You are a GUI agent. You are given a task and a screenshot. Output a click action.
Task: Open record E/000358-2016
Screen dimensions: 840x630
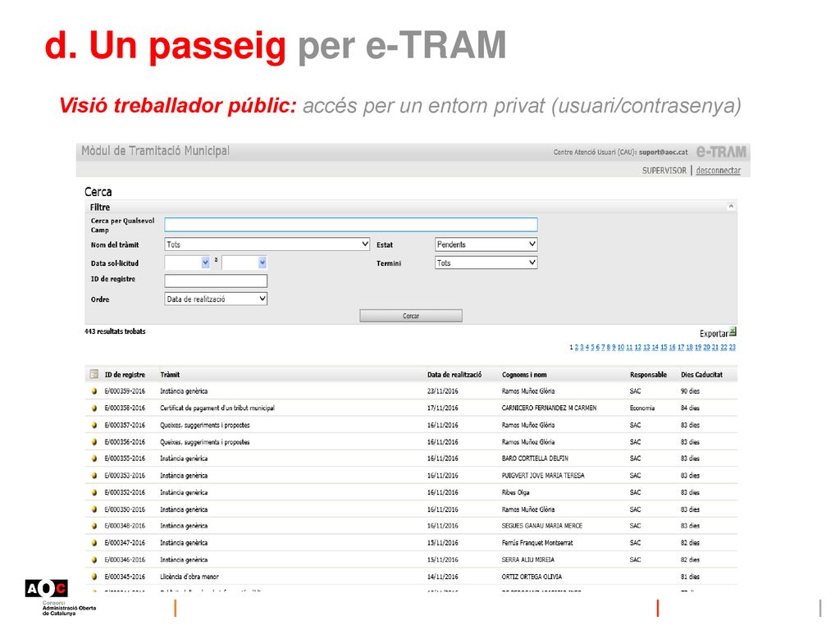(x=125, y=409)
